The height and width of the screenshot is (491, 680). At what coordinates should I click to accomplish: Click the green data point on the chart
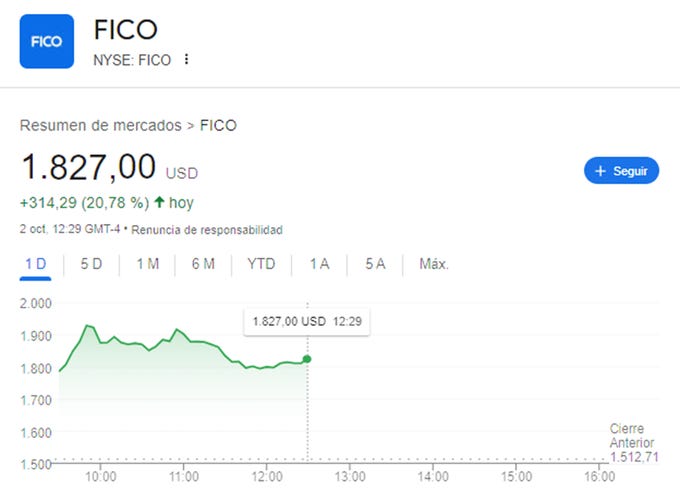pyautogui.click(x=307, y=359)
